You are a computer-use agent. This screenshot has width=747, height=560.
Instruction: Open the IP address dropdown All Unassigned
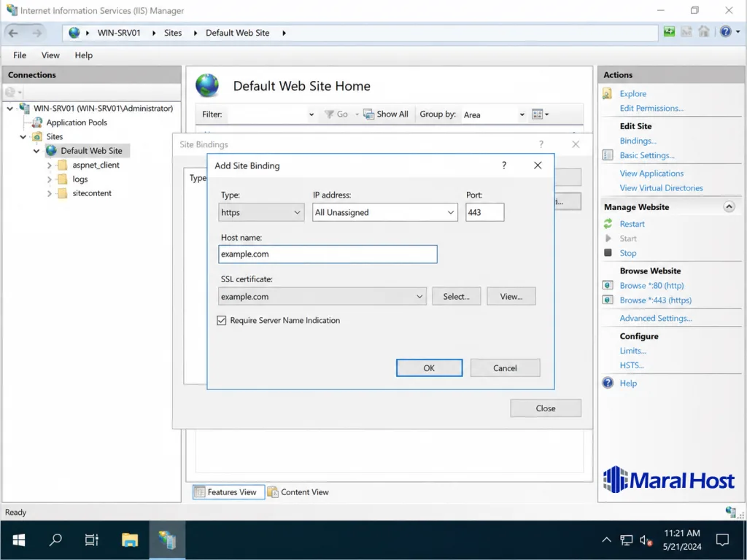pyautogui.click(x=385, y=212)
